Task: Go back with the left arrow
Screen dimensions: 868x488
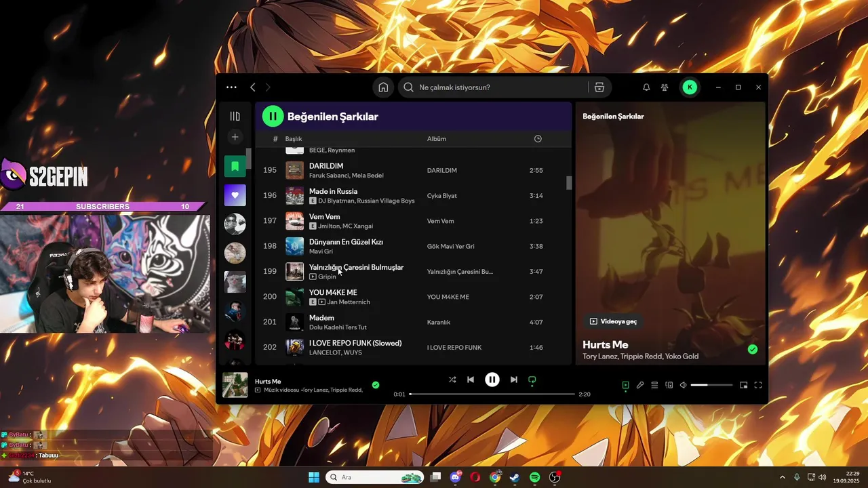Action: click(x=253, y=87)
